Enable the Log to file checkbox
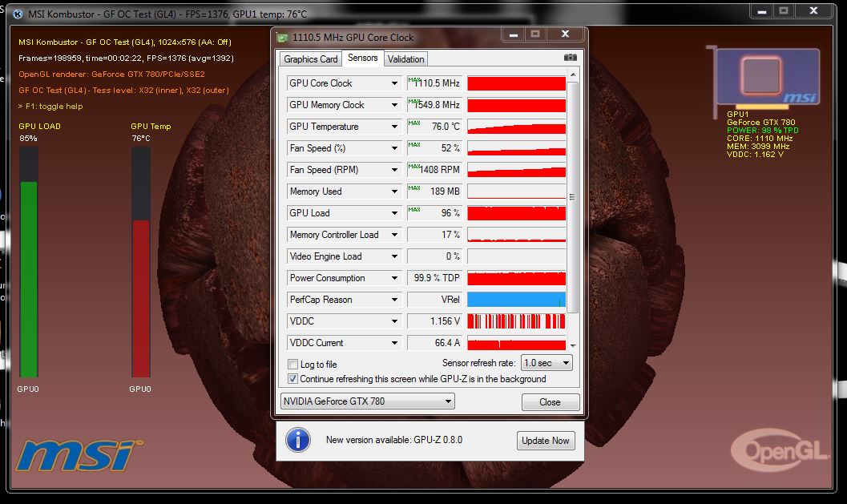 click(292, 364)
